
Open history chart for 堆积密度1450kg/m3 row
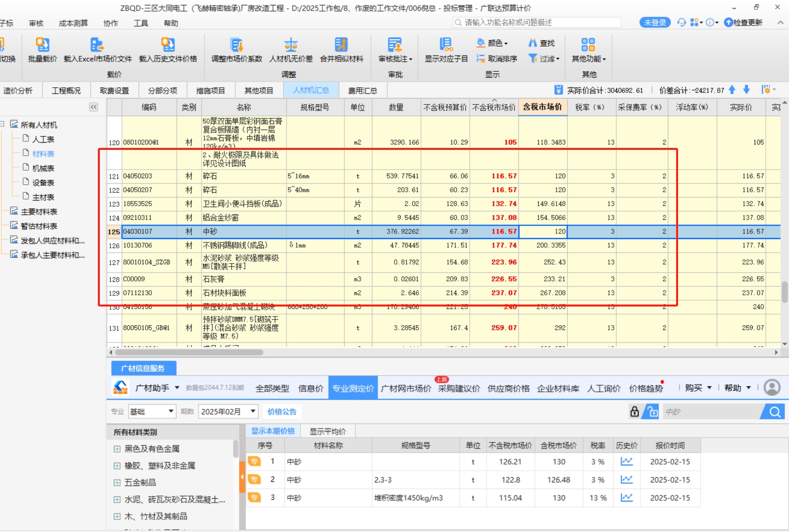pos(626,497)
